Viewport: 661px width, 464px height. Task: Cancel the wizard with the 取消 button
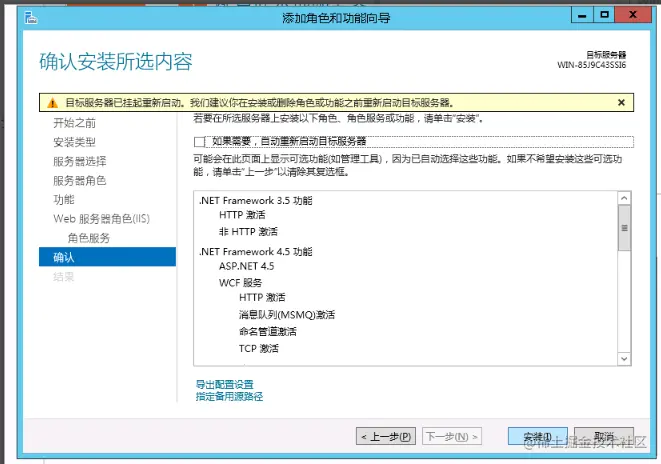tap(604, 437)
